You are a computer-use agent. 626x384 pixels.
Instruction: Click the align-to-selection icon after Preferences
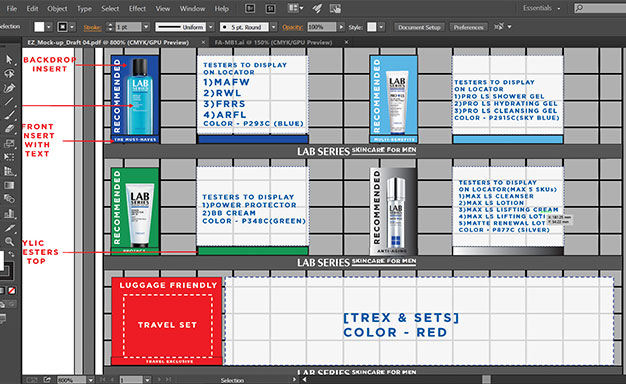pos(499,27)
